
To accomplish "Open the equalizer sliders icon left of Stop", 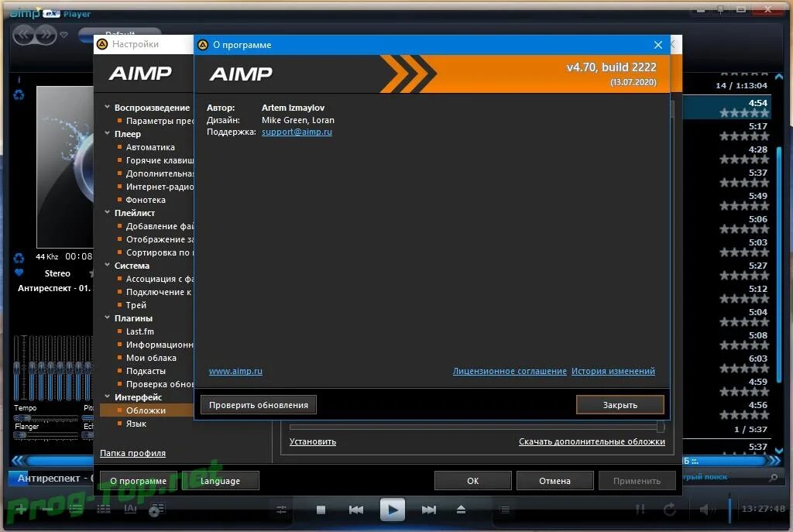I will pos(282,510).
